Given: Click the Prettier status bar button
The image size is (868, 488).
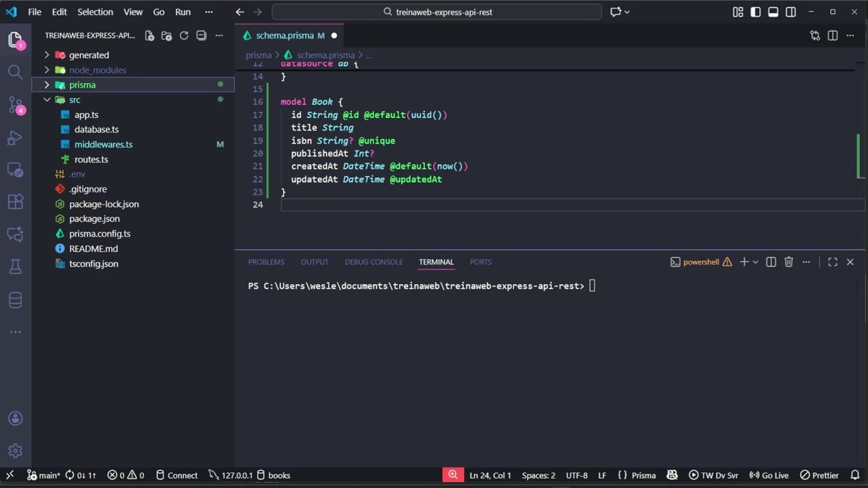Looking at the screenshot, I should tap(819, 475).
